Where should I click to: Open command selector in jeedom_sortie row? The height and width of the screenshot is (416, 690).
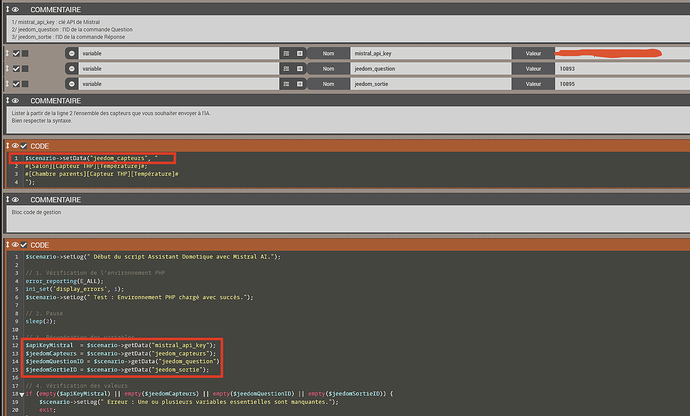(x=300, y=84)
